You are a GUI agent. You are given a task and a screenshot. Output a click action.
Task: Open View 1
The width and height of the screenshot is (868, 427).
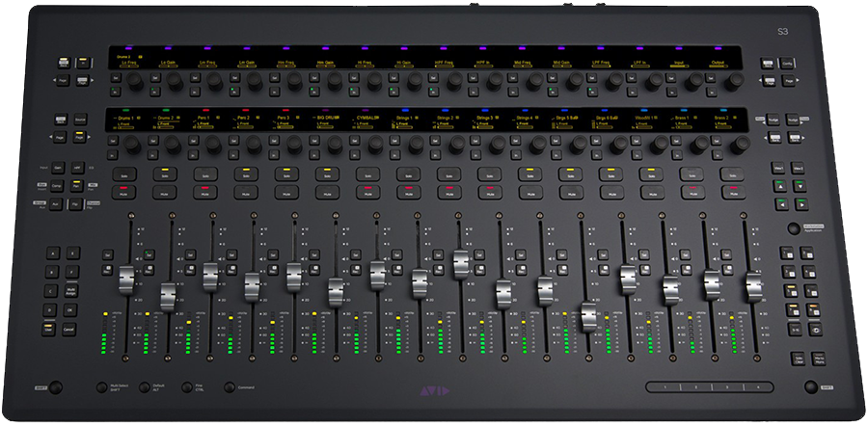pyautogui.click(x=779, y=168)
